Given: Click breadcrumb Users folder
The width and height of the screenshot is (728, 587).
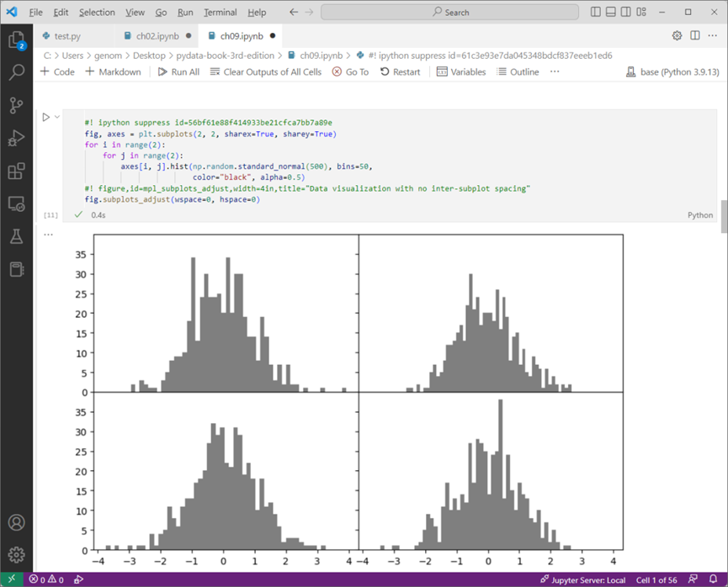Looking at the screenshot, I should [x=72, y=56].
